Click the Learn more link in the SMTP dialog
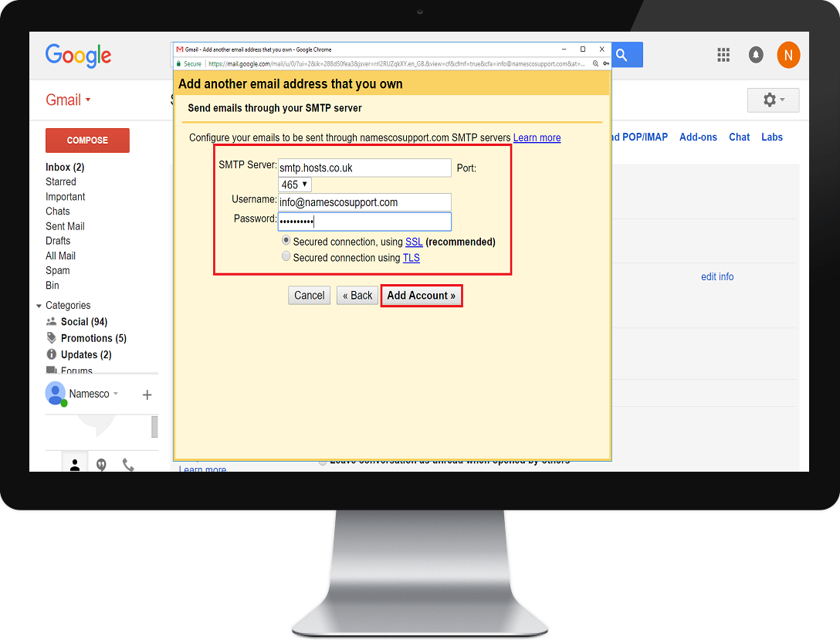This screenshot has width=840, height=640. 537,137
